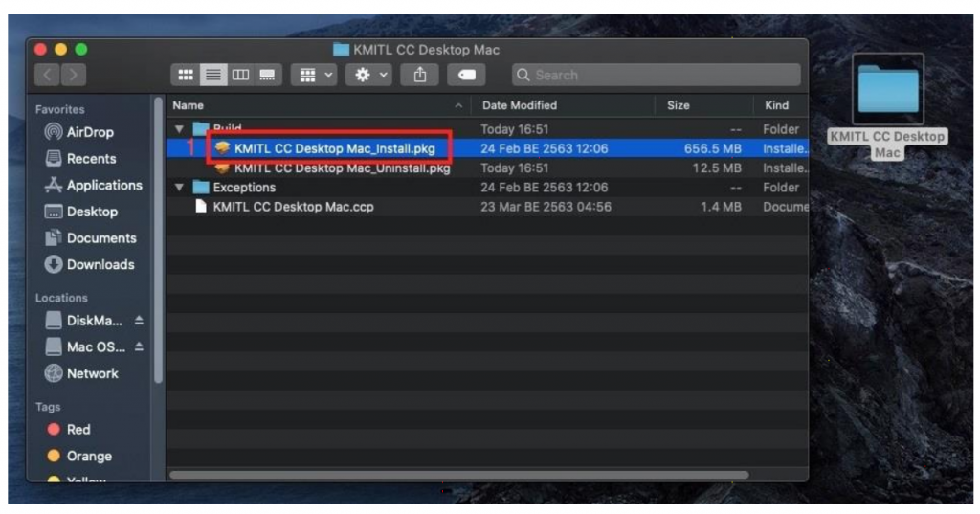Collapse the Build folder disclosure triangle
This screenshot has height=514, width=980.
(179, 129)
